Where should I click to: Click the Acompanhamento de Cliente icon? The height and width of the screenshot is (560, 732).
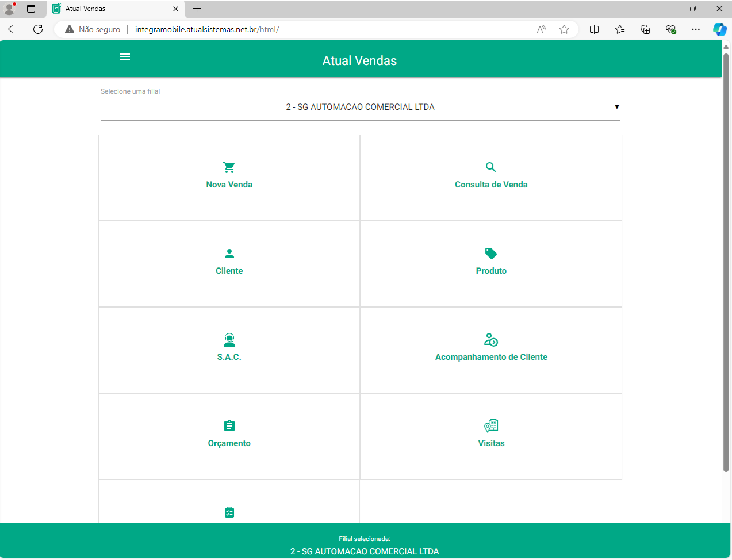click(x=491, y=340)
